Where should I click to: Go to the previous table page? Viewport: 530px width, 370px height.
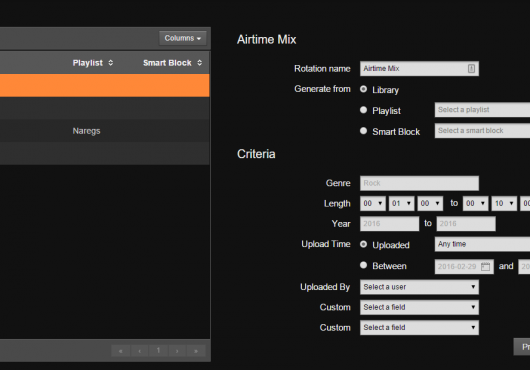(x=140, y=351)
